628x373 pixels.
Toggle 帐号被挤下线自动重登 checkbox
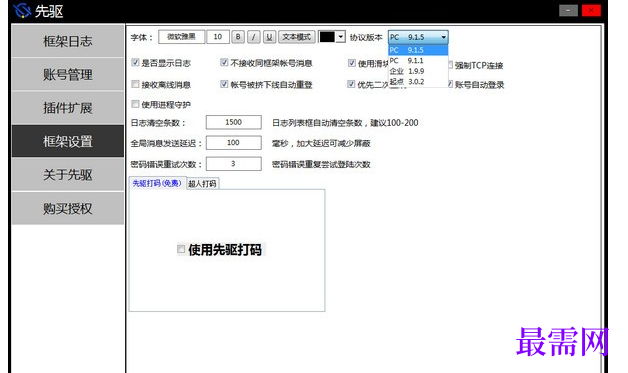(x=224, y=84)
